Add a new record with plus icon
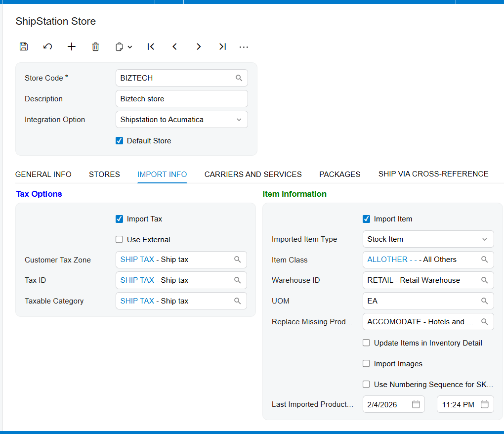The height and width of the screenshot is (434, 504). pos(71,46)
